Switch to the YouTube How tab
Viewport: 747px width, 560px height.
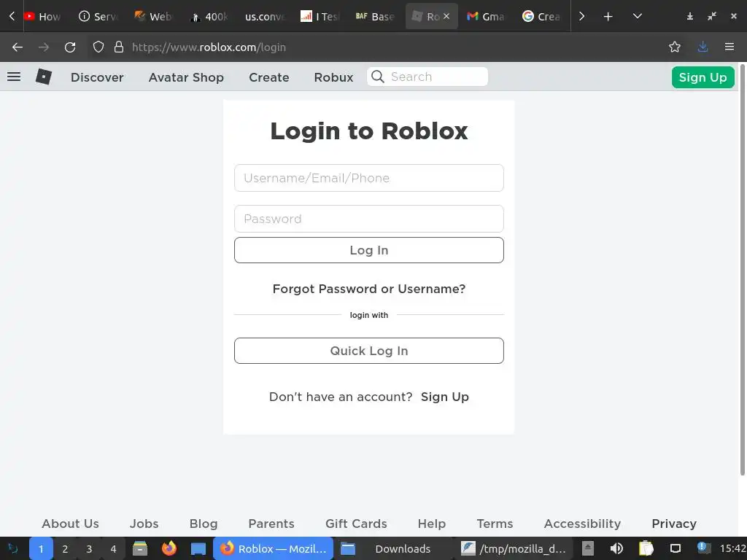coord(42,17)
